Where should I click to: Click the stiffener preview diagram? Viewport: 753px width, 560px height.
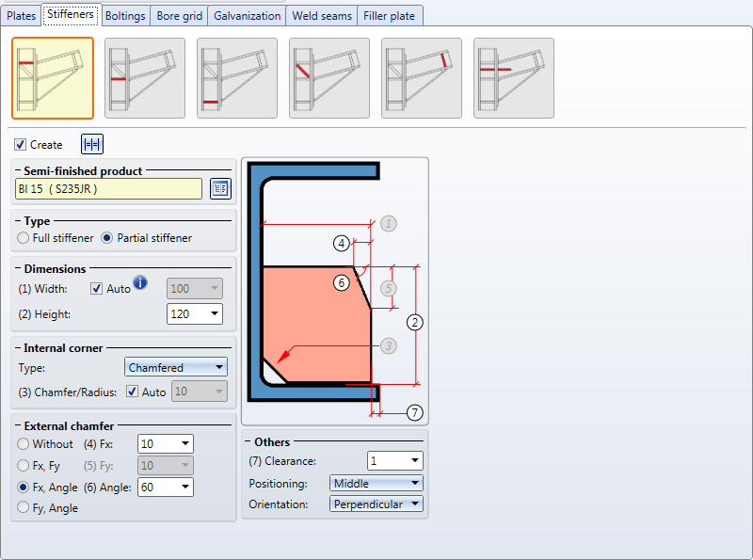(335, 292)
